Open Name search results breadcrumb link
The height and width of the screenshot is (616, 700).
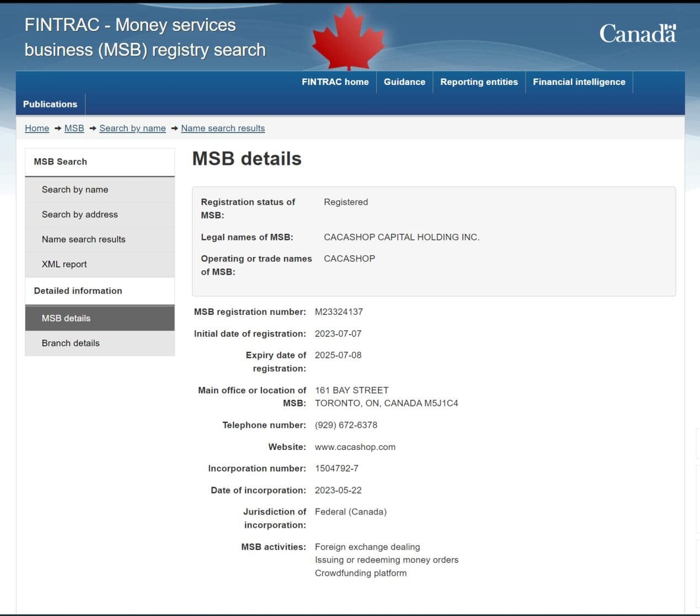223,128
